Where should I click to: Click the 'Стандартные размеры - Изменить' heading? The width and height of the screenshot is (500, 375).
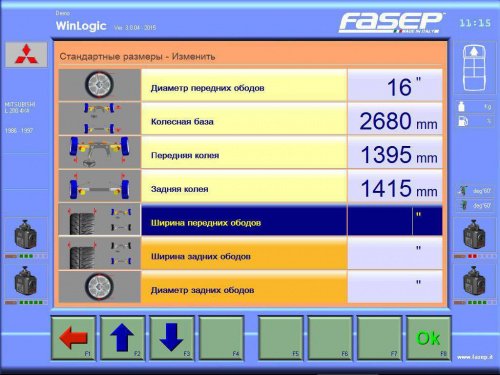[x=137, y=56]
